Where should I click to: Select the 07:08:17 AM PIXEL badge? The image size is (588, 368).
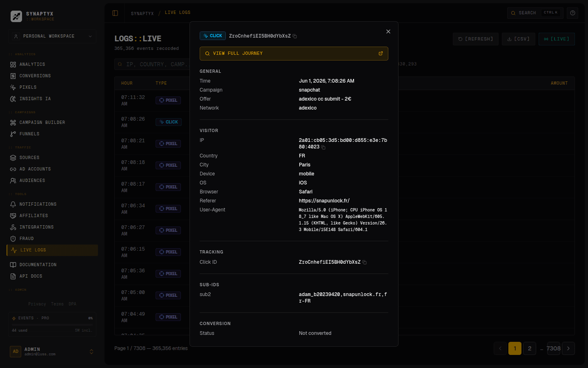pos(168,187)
